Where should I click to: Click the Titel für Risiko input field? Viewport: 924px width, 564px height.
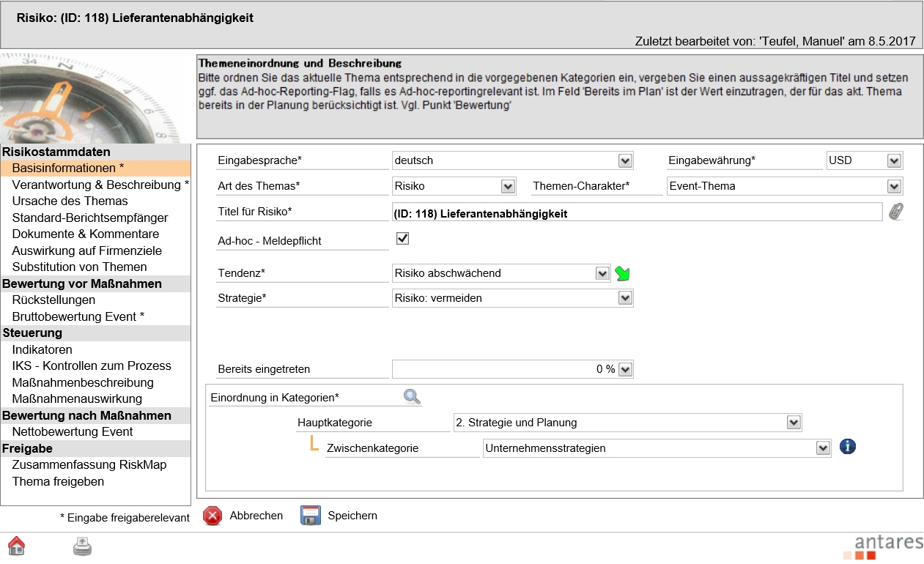tap(636, 213)
